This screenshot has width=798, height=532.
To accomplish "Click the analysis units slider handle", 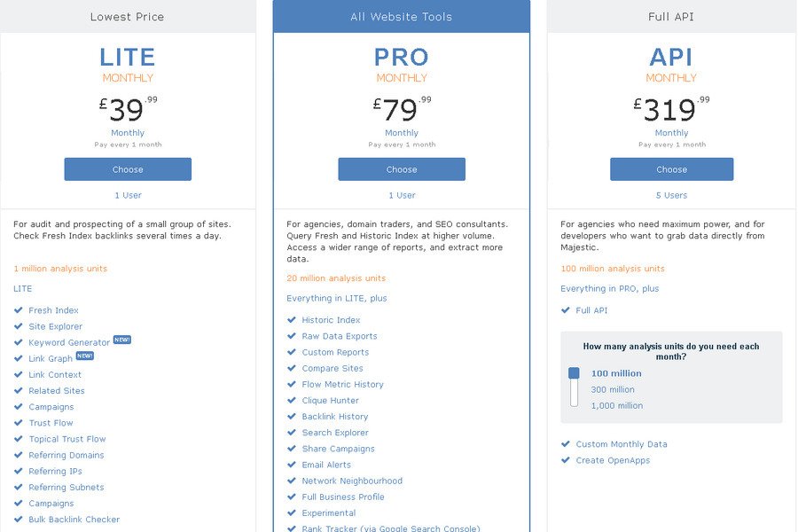I will click(574, 373).
